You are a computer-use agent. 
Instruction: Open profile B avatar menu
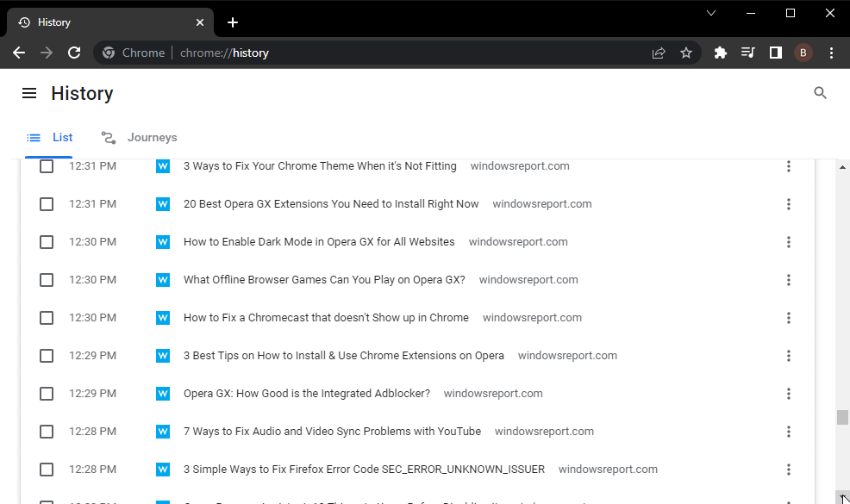(x=803, y=53)
